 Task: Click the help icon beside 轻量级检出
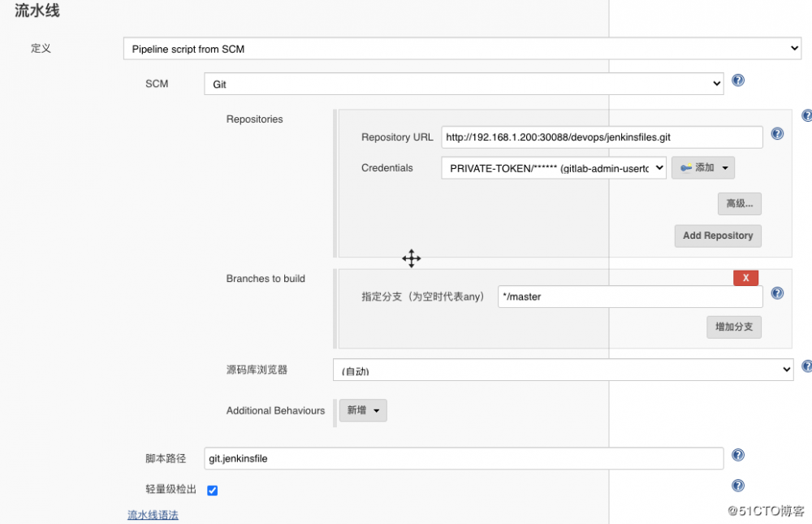[x=737, y=485]
